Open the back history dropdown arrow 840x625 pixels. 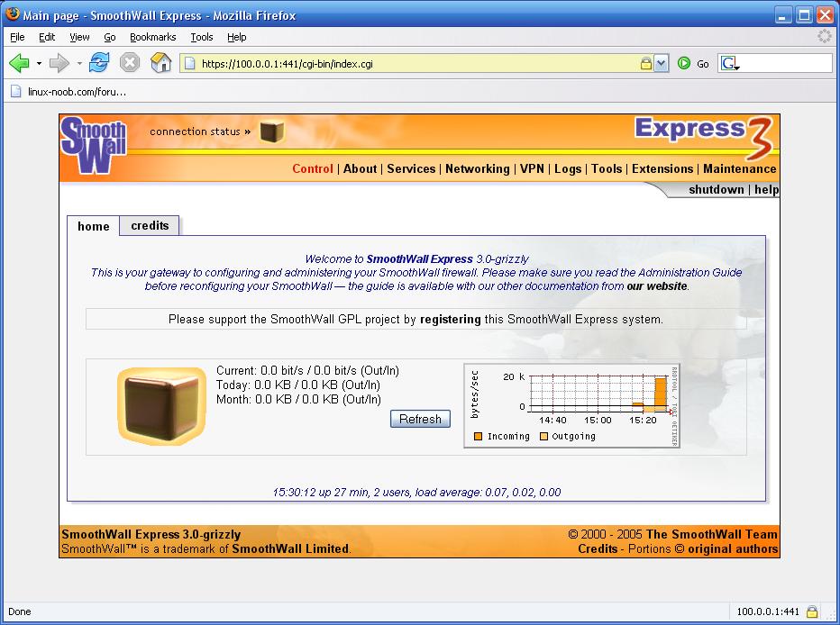coord(39,64)
